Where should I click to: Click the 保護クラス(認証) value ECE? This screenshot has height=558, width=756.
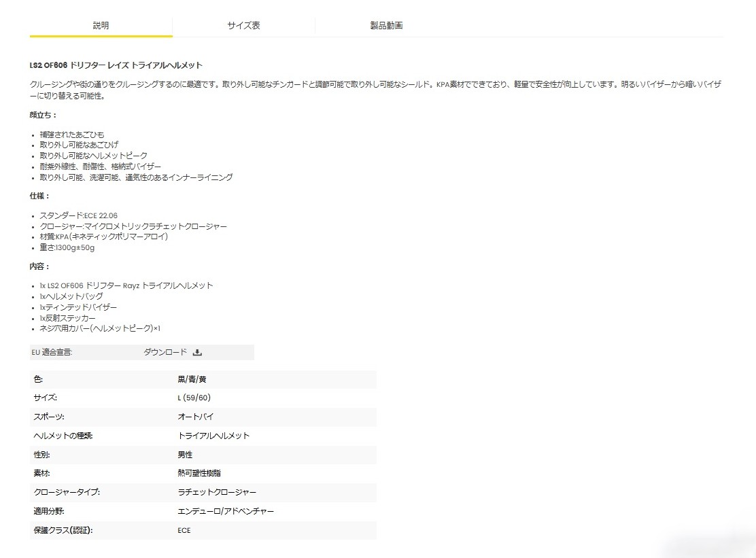coord(184,530)
